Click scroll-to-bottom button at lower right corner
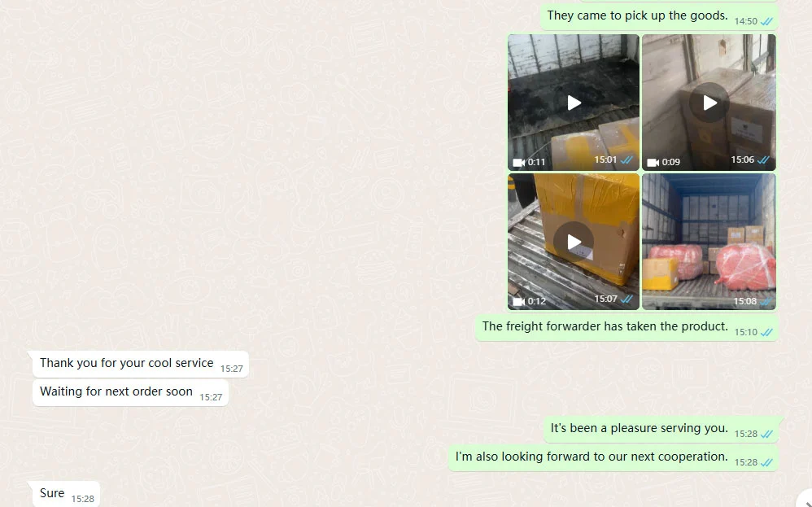This screenshot has height=507, width=812. point(804,498)
